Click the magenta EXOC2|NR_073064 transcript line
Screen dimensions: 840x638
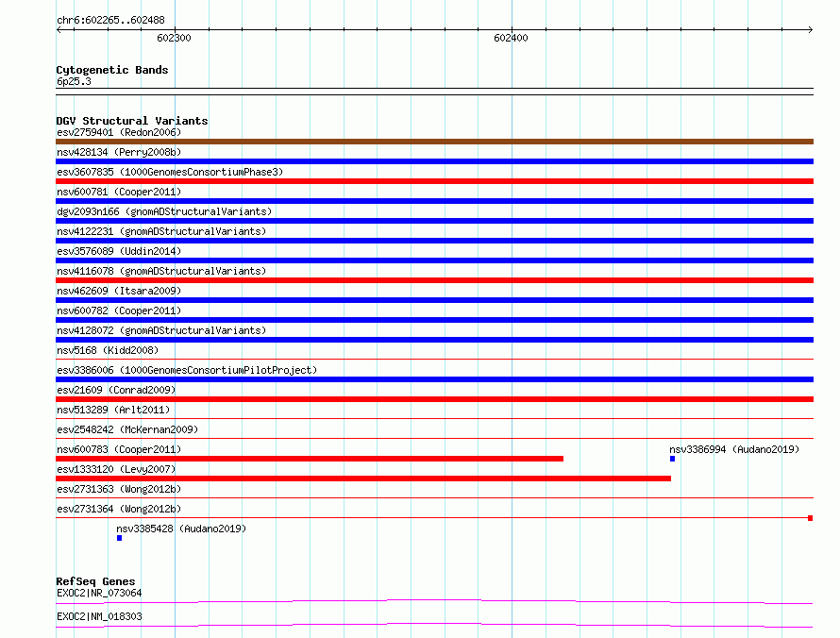(x=434, y=601)
